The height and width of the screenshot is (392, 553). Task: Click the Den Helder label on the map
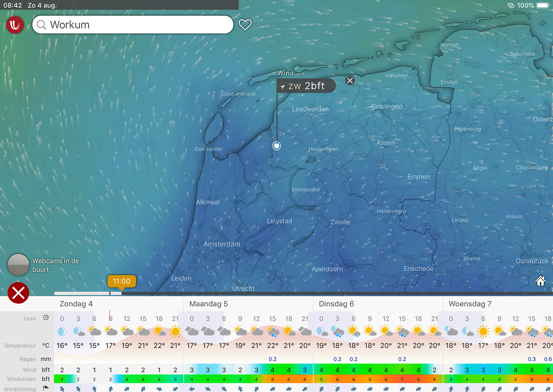tap(209, 149)
